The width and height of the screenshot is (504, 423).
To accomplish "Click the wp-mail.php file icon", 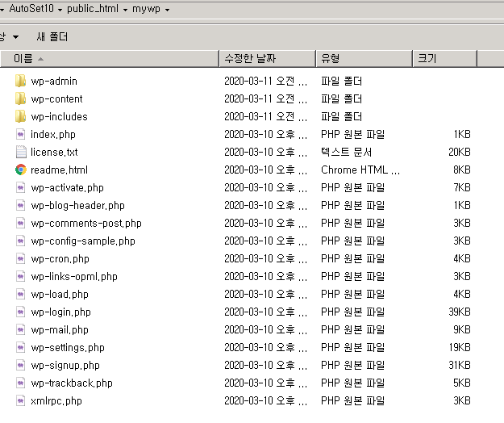I will pos(21,329).
